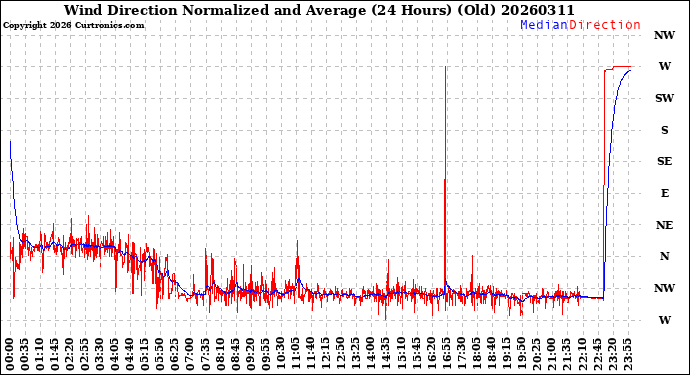Select the '21:35' time axis label
690x375 pixels.
click(x=565, y=354)
